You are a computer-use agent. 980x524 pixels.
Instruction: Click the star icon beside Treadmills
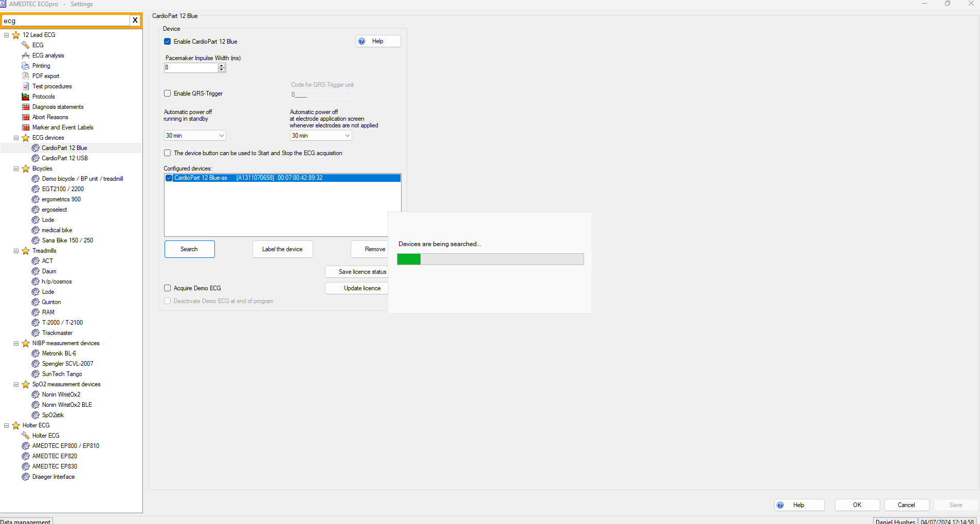pos(26,251)
